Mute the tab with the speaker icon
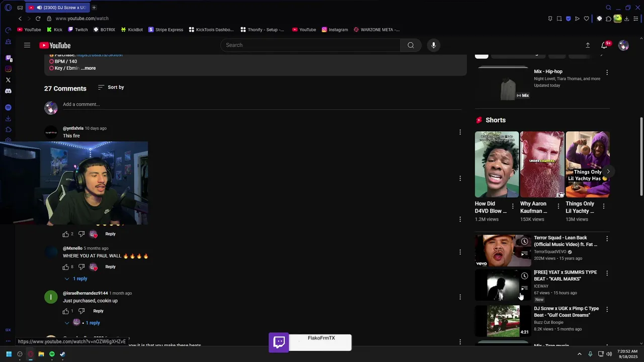Image resolution: width=644 pixels, height=362 pixels. coord(39,8)
